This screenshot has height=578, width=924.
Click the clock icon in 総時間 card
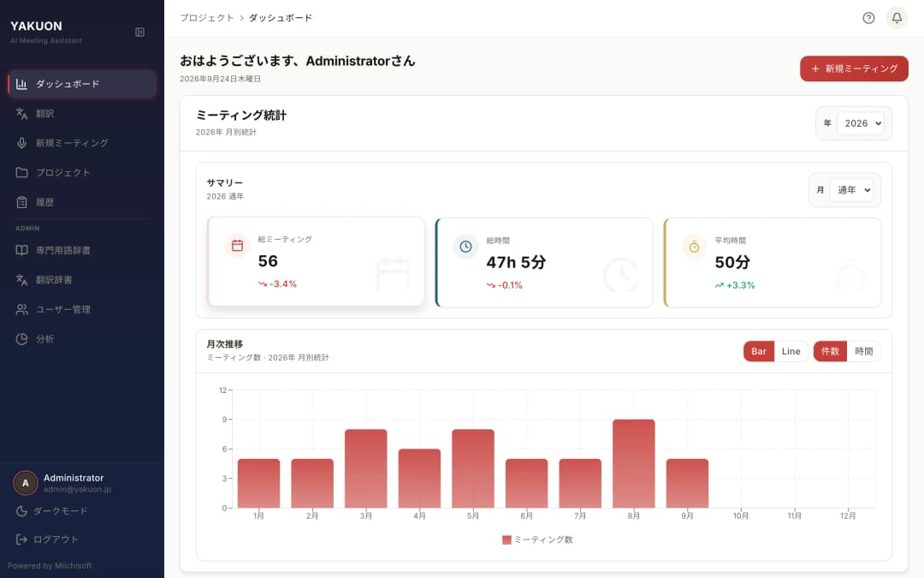tap(465, 247)
